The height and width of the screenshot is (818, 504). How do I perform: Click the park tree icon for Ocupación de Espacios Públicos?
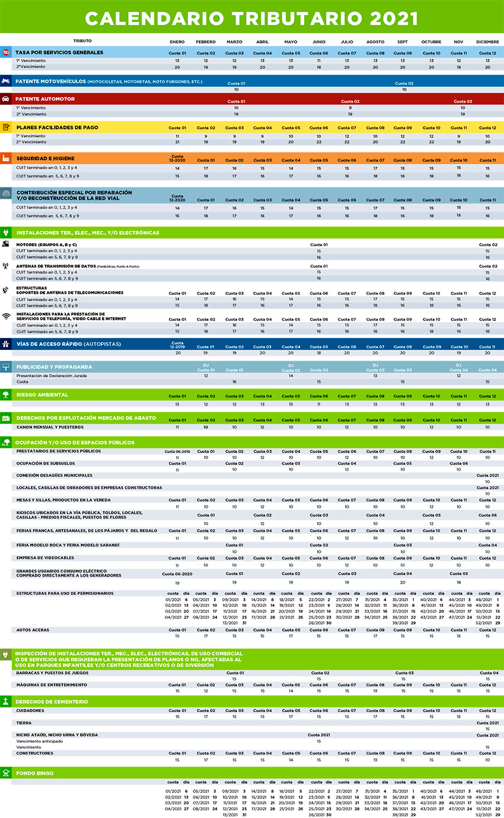(5, 442)
